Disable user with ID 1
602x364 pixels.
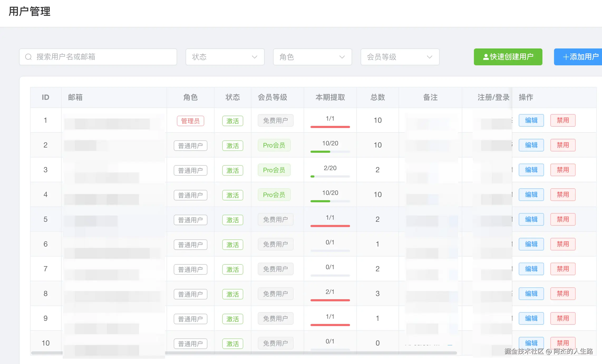tap(563, 120)
